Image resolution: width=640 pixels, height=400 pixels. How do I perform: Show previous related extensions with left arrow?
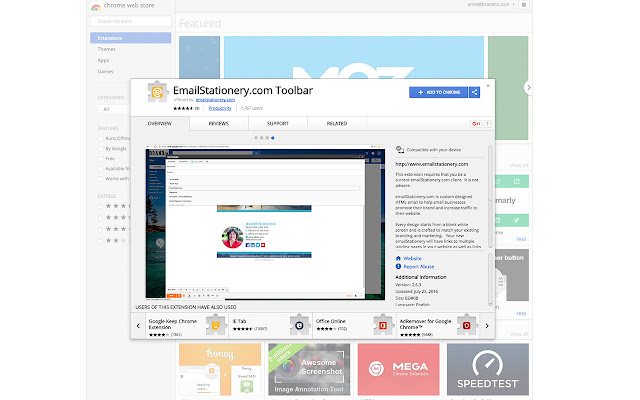pyautogui.click(x=138, y=326)
